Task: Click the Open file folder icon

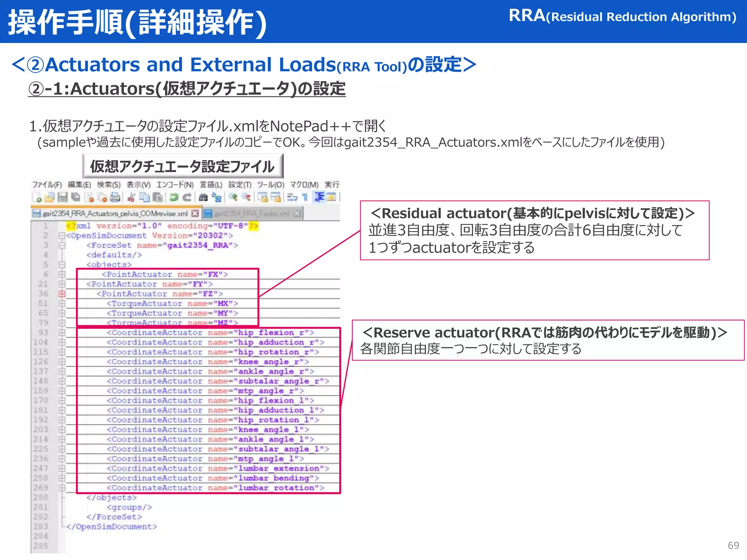Action: pos(49,197)
